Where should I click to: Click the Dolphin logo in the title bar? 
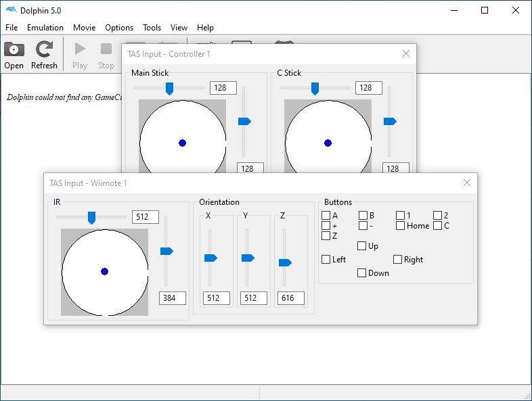coord(12,10)
